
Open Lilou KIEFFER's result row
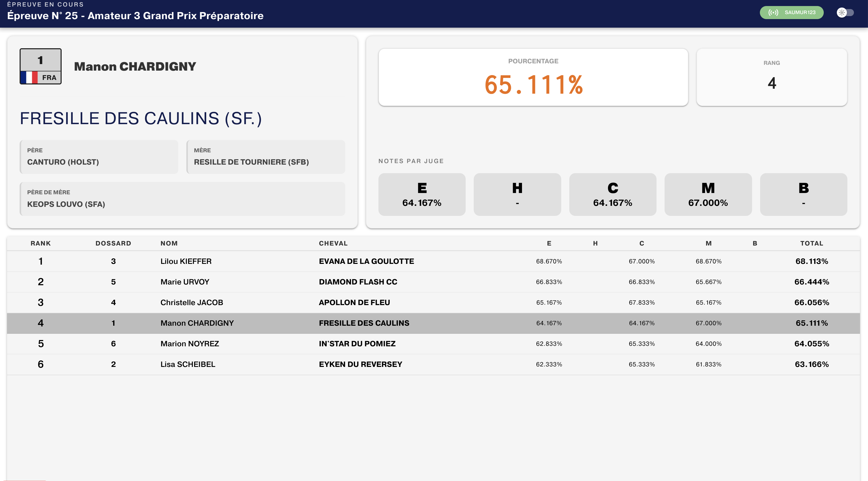click(x=186, y=261)
